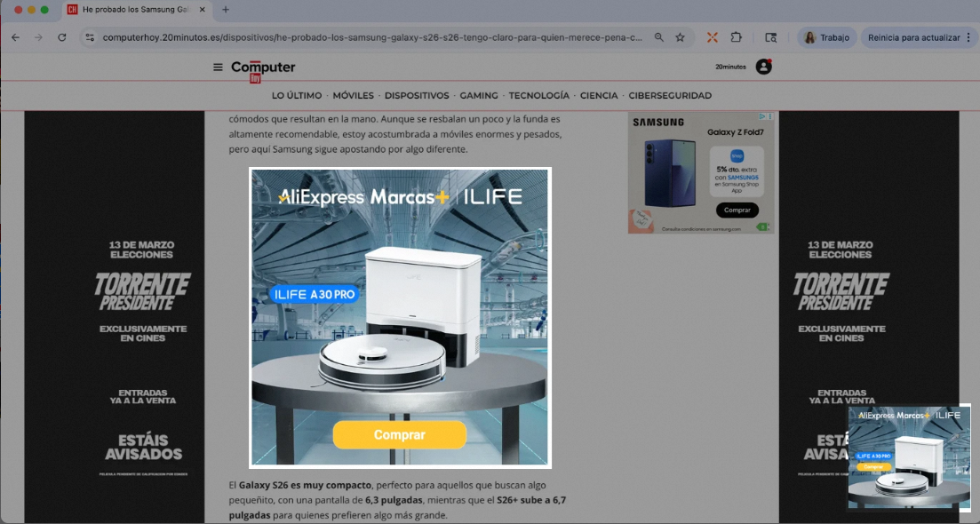Open the AdChoices icon on the Samsung ad
Viewport: 980px width, 524px height.
point(762,116)
